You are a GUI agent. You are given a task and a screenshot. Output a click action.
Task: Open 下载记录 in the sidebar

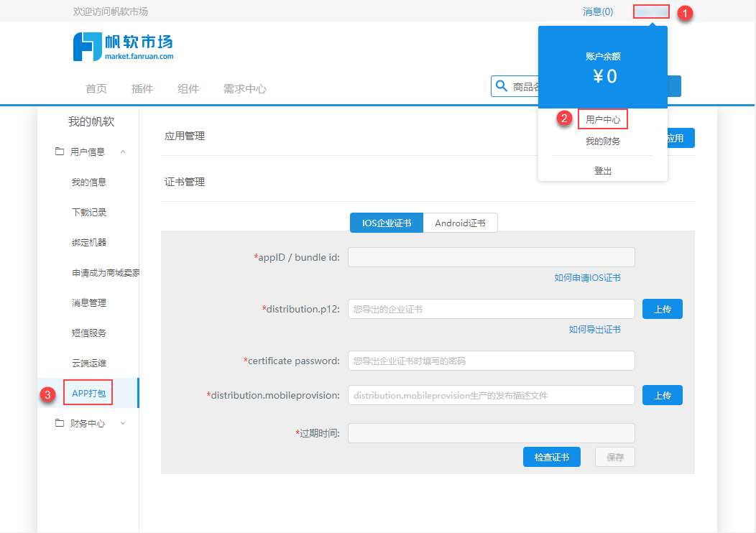89,213
